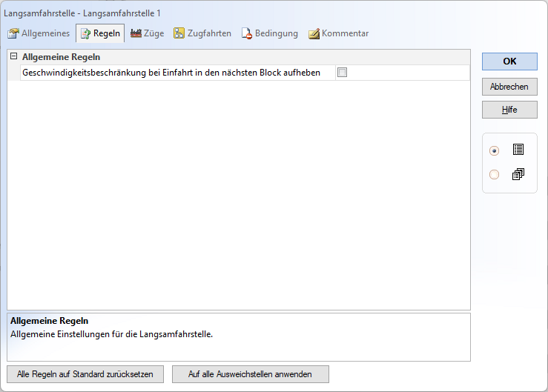Click the stacked pages icon

click(518, 174)
